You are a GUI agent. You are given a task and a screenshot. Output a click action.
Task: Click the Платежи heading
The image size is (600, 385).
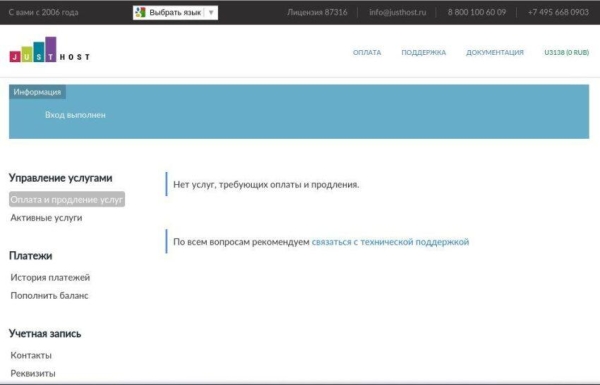(31, 256)
